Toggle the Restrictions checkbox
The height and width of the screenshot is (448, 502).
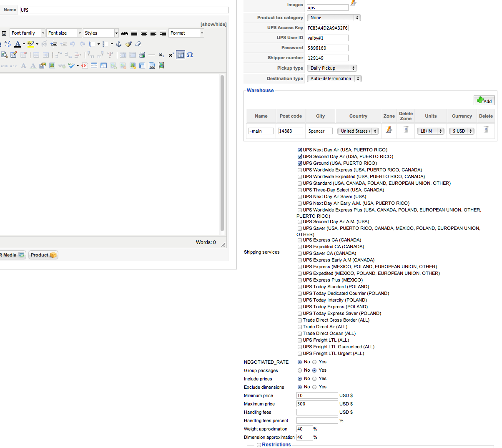(259, 445)
